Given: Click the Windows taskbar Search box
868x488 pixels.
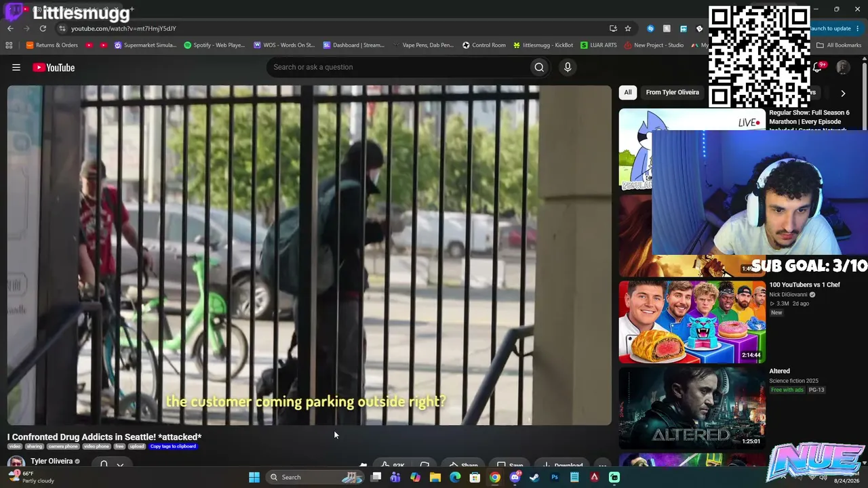Looking at the screenshot, I should [315, 477].
